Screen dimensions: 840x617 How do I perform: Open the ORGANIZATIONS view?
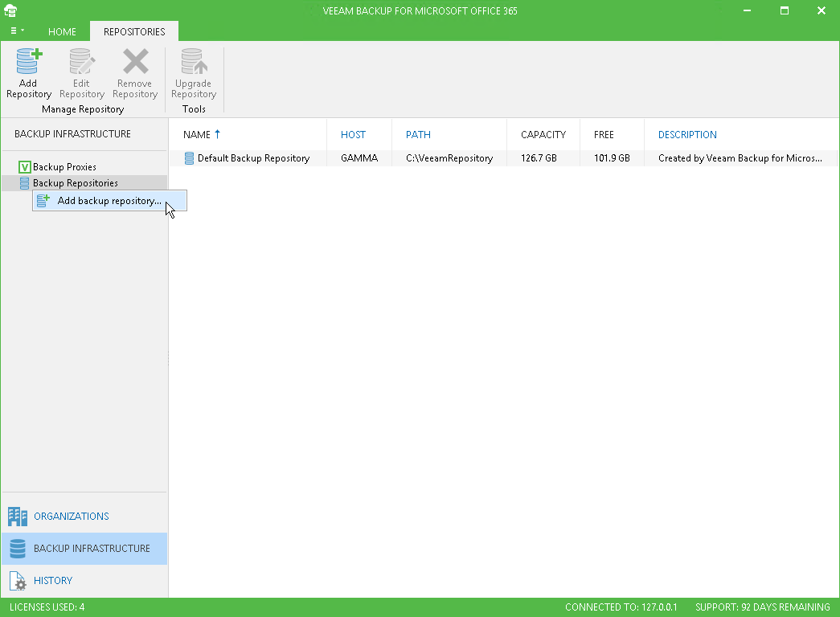(84, 517)
